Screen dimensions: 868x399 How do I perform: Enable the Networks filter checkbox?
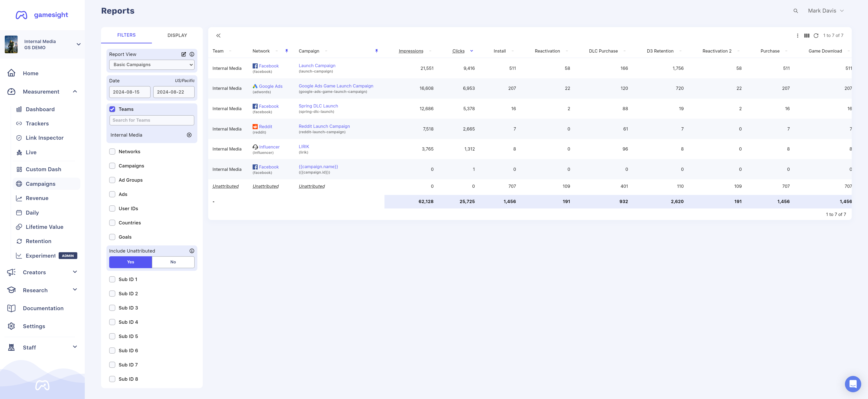click(x=112, y=152)
